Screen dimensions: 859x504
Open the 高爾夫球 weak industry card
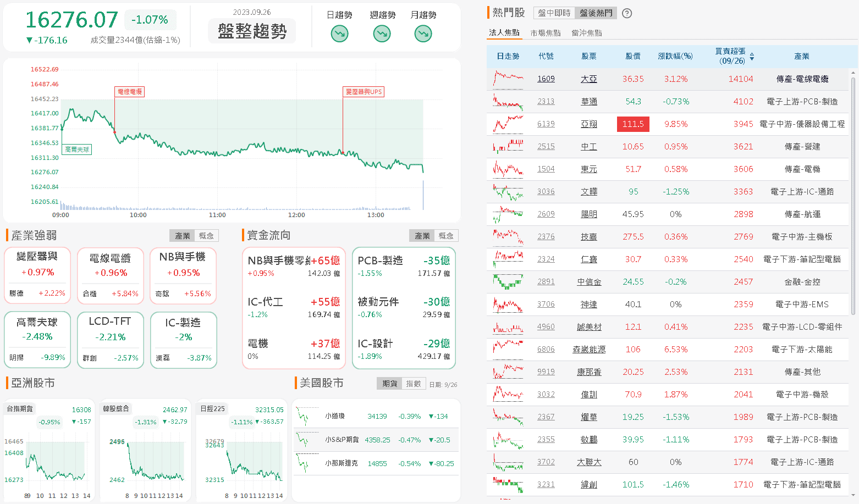point(37,340)
